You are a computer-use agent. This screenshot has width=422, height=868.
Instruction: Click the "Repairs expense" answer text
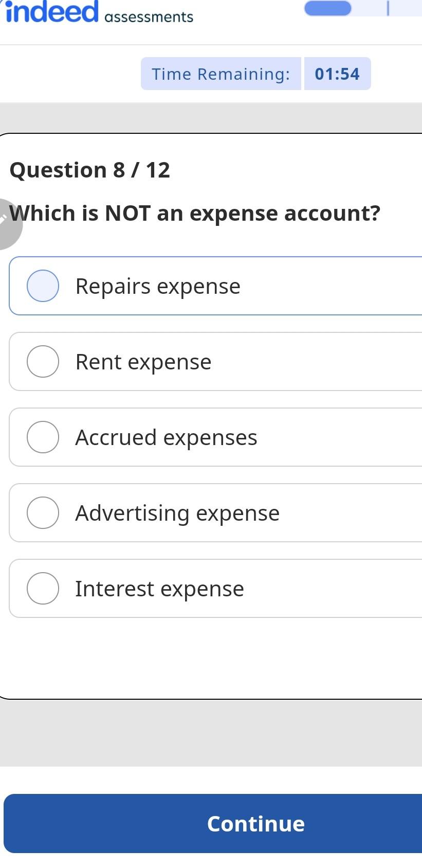pos(158,286)
